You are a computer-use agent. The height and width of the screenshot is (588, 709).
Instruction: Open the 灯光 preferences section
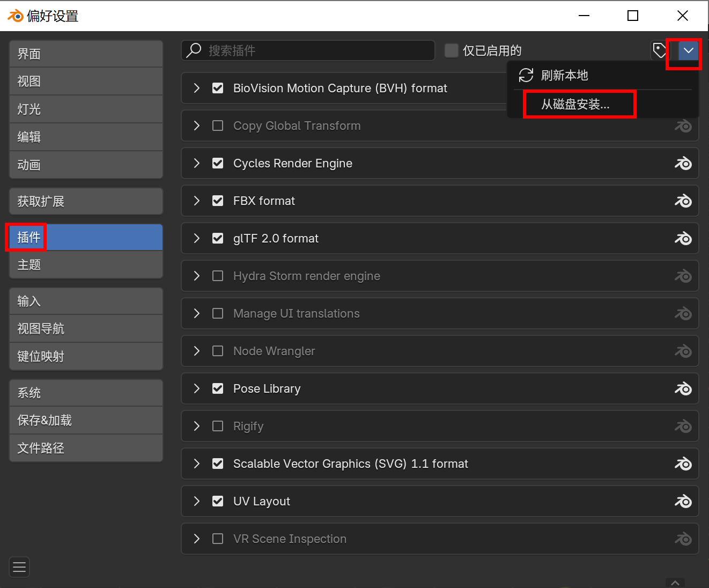(86, 109)
